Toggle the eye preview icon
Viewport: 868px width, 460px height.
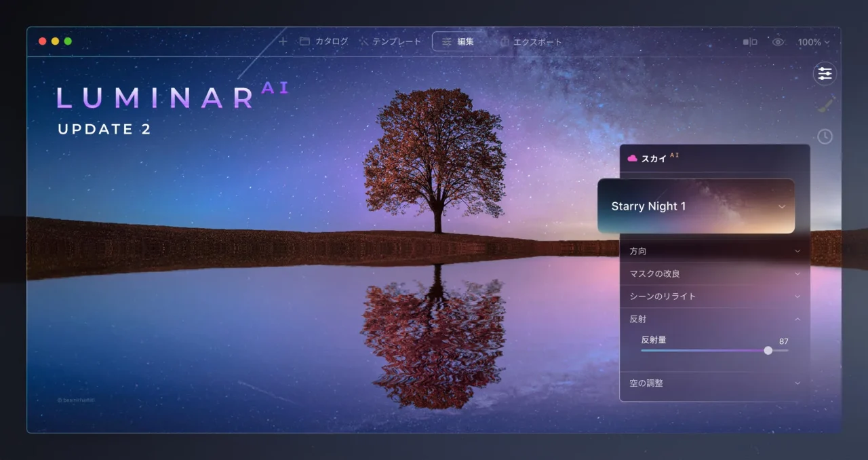pos(778,42)
